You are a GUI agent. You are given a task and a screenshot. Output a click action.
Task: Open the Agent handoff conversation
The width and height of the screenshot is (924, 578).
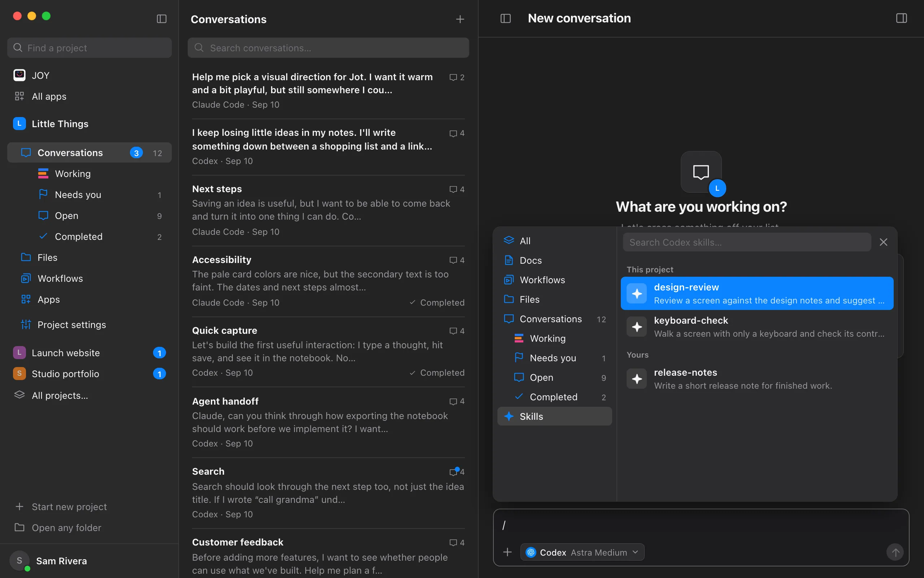(328, 422)
